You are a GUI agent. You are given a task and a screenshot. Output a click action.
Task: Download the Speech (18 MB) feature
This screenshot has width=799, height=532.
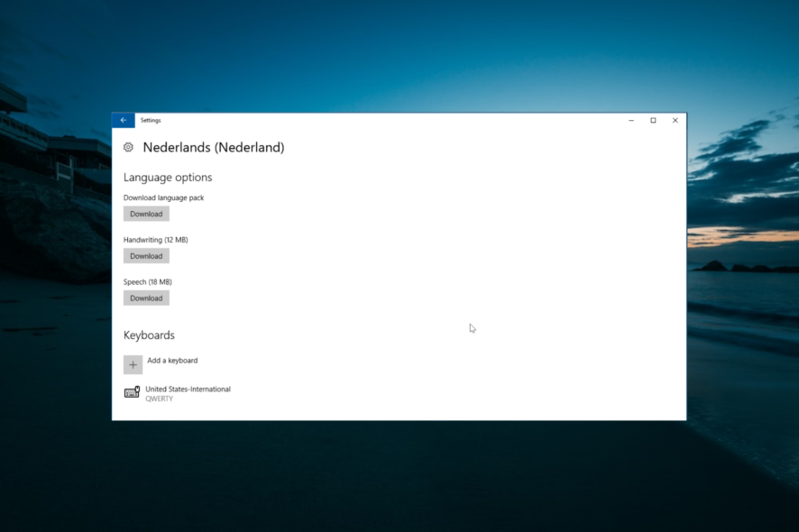[146, 298]
